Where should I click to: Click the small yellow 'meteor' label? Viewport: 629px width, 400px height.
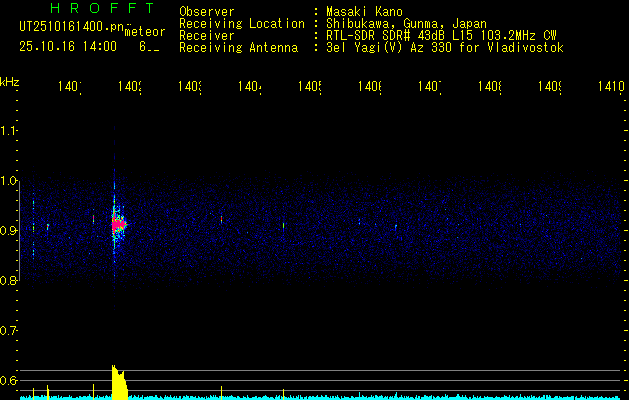(145, 32)
